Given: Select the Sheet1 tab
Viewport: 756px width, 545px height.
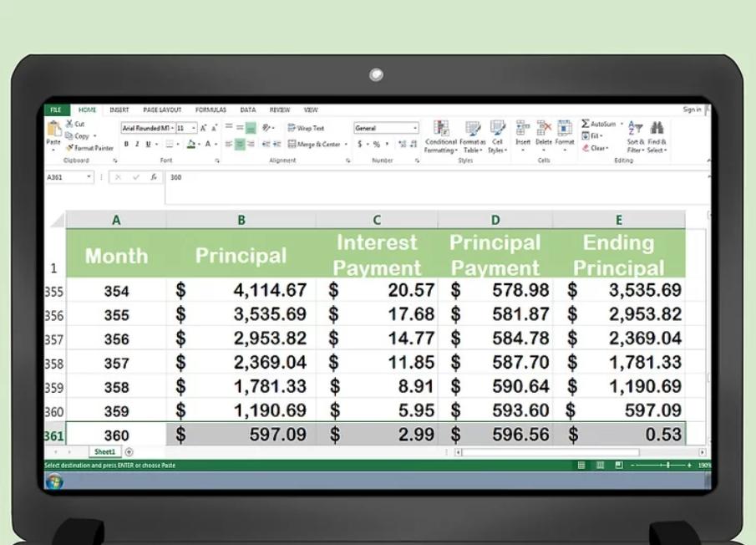Looking at the screenshot, I should 105,452.
